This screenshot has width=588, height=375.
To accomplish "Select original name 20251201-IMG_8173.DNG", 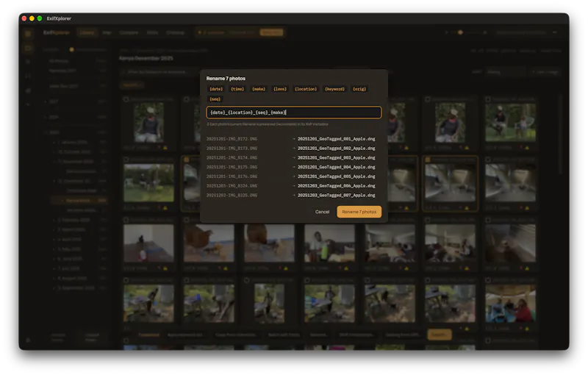I will point(232,148).
